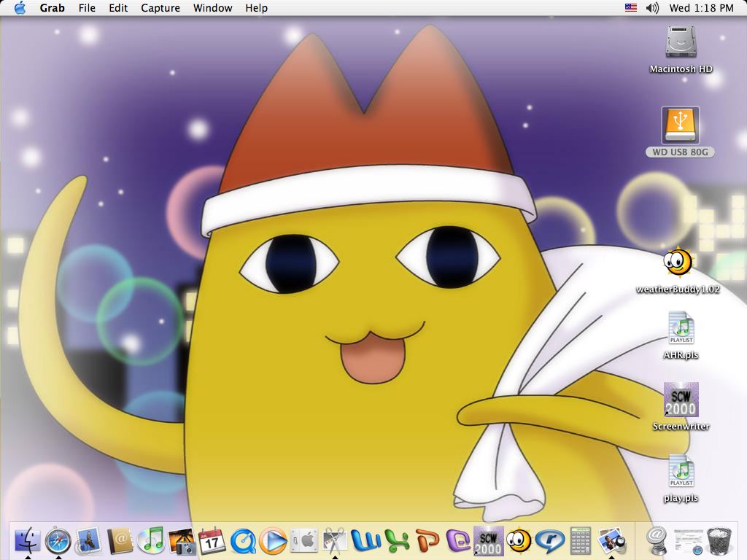Open System Preferences from dock
747x560 pixels.
coord(304,540)
